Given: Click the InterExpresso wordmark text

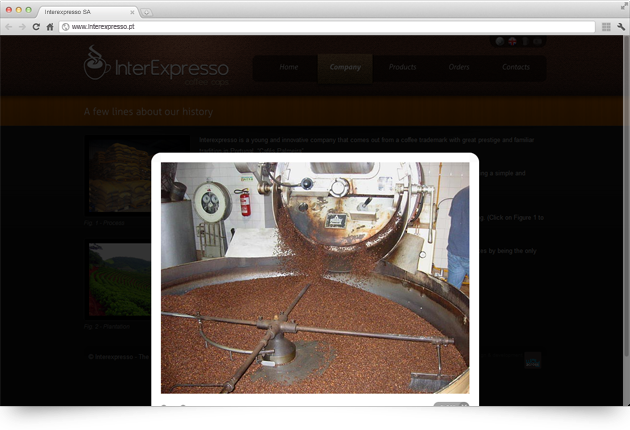Looking at the screenshot, I should (172, 68).
